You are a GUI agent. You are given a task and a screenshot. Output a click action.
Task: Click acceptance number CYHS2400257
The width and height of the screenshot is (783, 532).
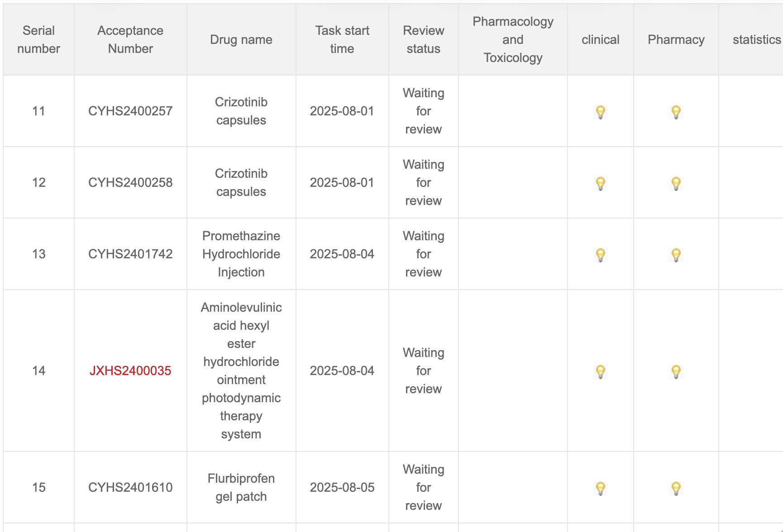[x=130, y=111]
